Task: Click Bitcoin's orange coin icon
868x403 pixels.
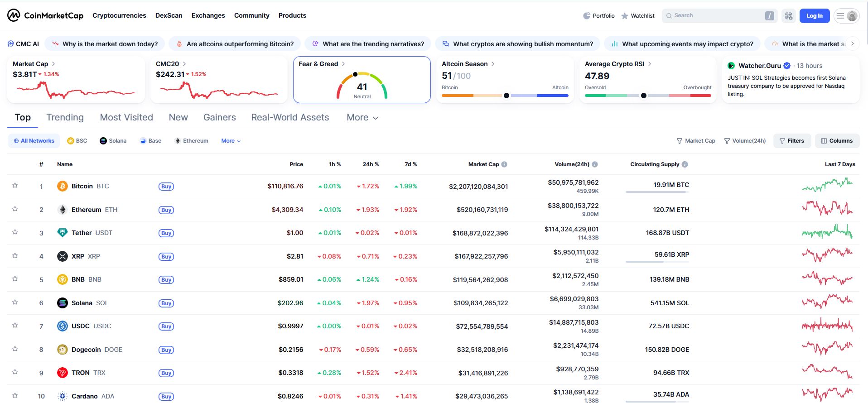Action: (63, 186)
